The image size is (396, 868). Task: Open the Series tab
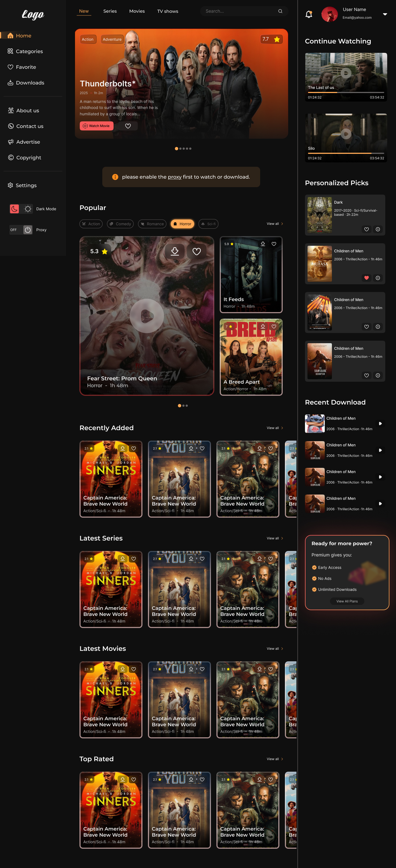pos(110,11)
